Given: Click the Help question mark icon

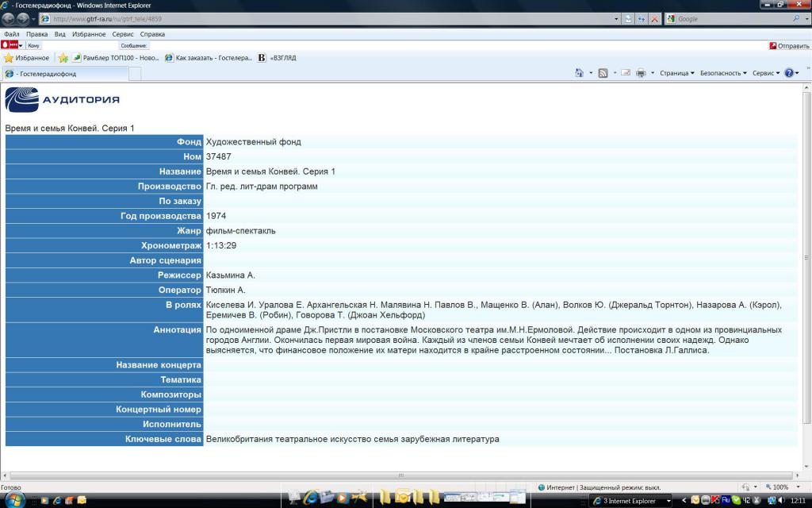Looking at the screenshot, I should [790, 73].
